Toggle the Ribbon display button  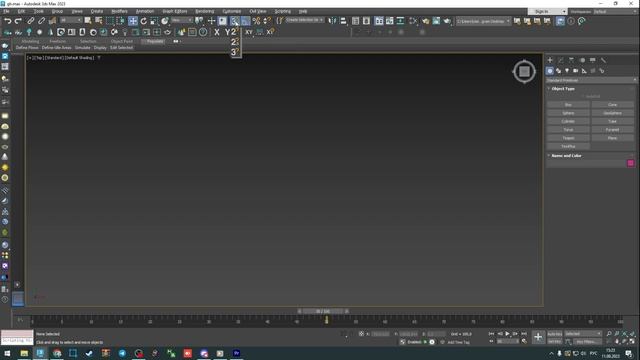click(379, 21)
